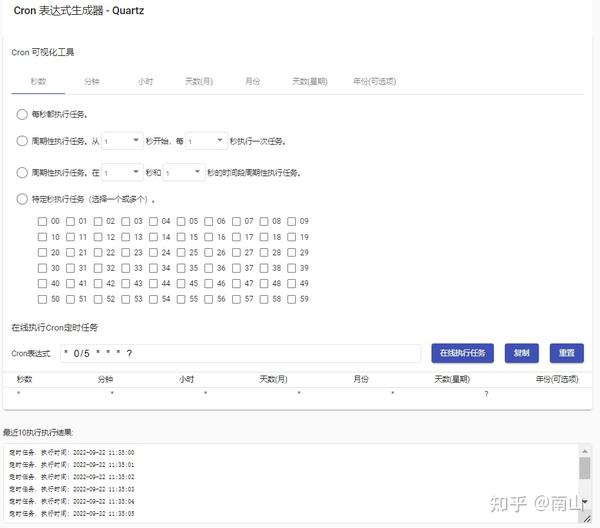Click the 重置 button
This screenshot has width=600, height=528.
tap(567, 353)
